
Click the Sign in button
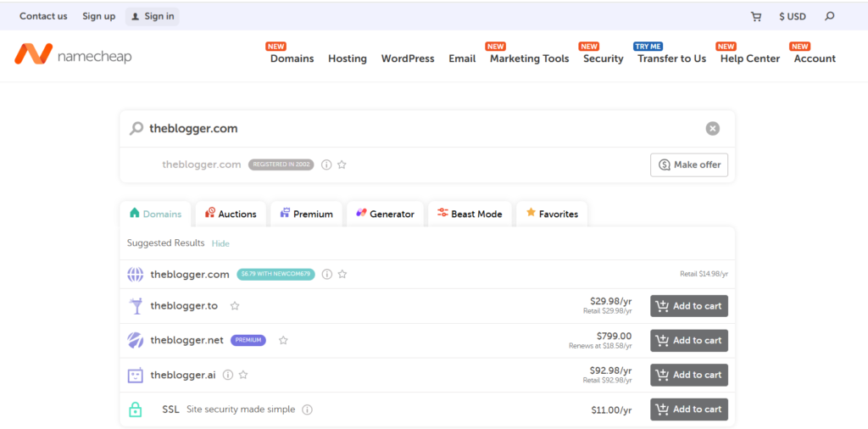point(153,16)
